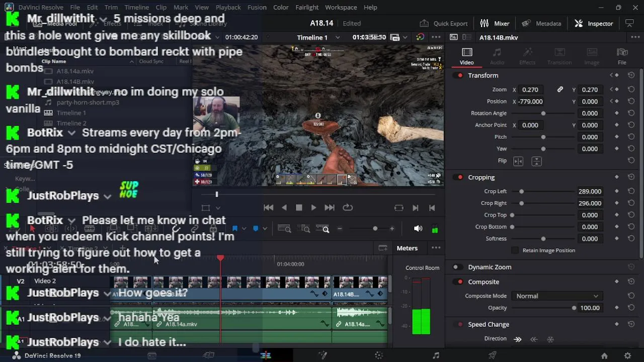Click Go to Last Frame transport button
644x362 pixels.
[329, 208]
